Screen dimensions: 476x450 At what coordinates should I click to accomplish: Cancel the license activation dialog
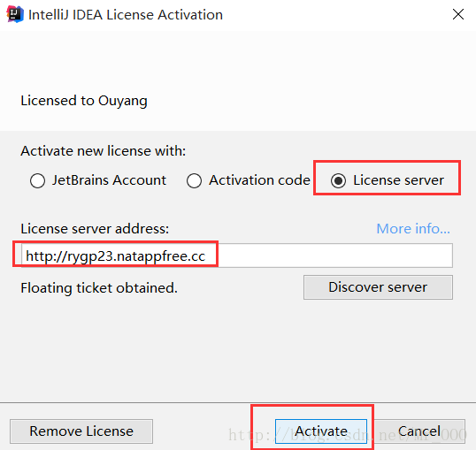(419, 431)
